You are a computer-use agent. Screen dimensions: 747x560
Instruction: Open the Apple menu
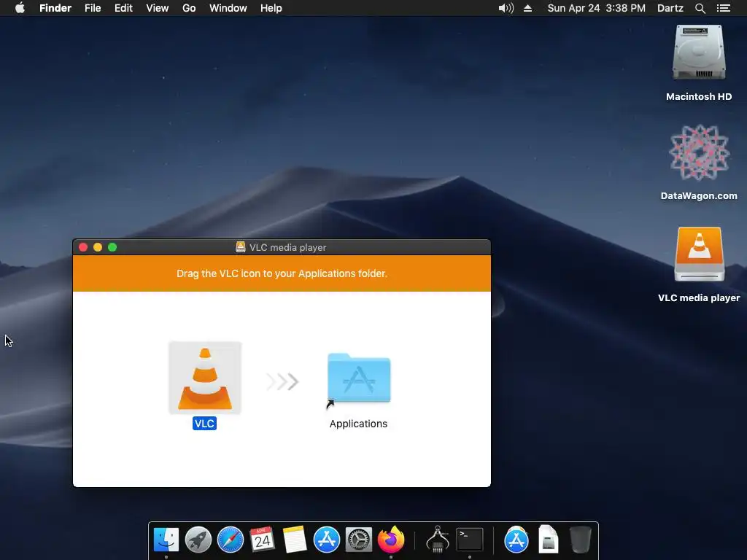pos(20,8)
